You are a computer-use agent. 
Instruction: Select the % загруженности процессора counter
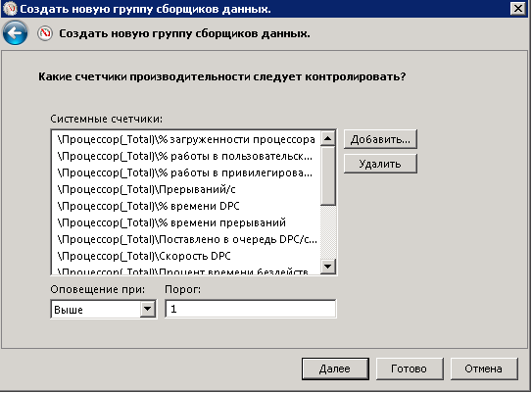(x=186, y=139)
